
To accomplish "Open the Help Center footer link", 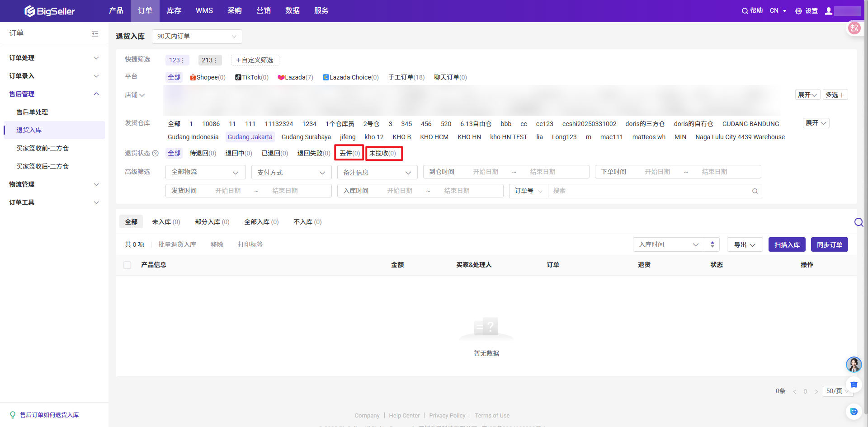I will pyautogui.click(x=404, y=416).
